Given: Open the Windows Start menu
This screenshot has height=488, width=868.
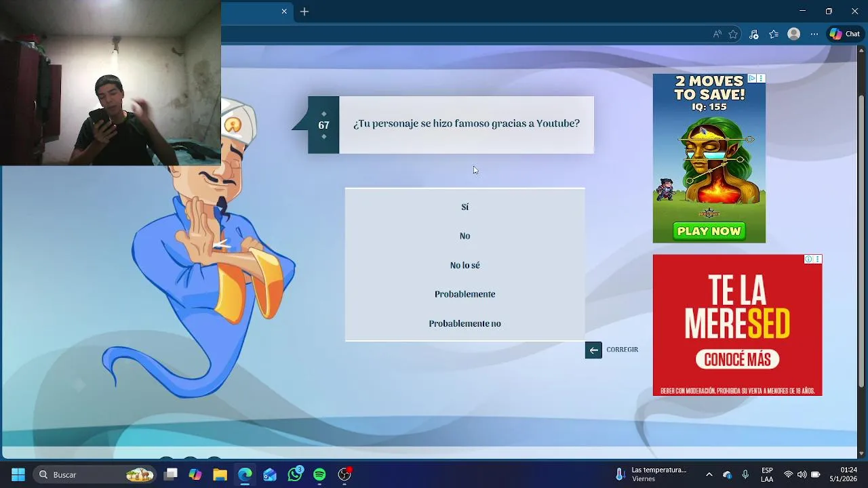Looking at the screenshot, I should [18, 474].
